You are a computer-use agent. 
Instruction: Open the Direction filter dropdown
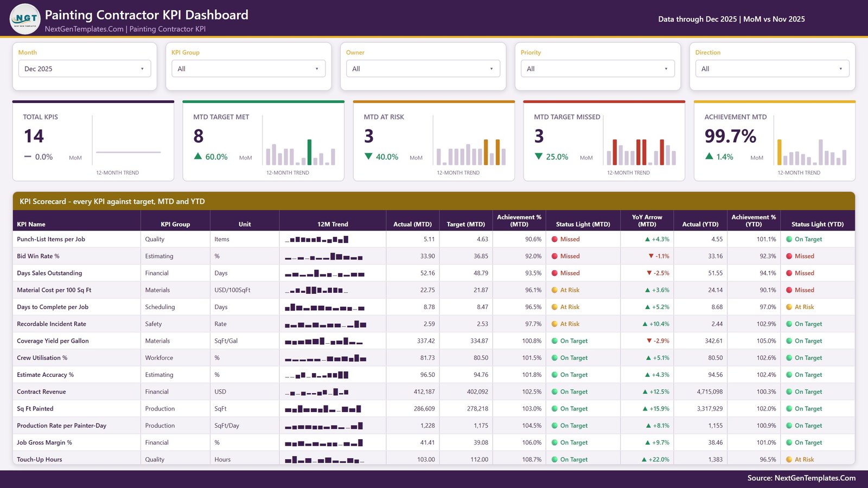pyautogui.click(x=773, y=69)
